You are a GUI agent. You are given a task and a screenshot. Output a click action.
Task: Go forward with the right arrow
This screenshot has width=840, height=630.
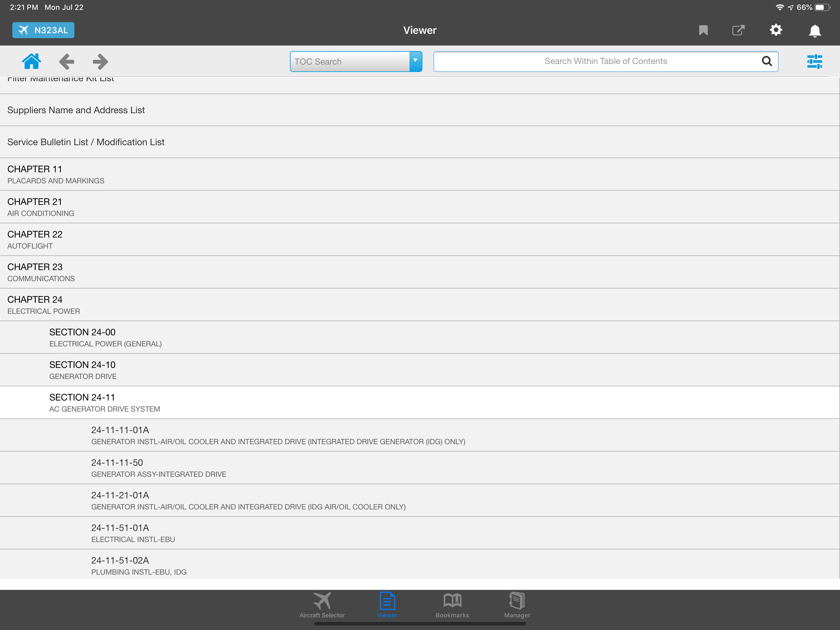pos(100,61)
